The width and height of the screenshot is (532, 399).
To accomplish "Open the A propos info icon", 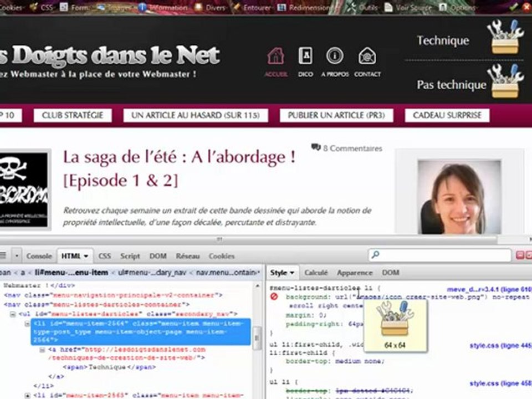I will pos(335,56).
